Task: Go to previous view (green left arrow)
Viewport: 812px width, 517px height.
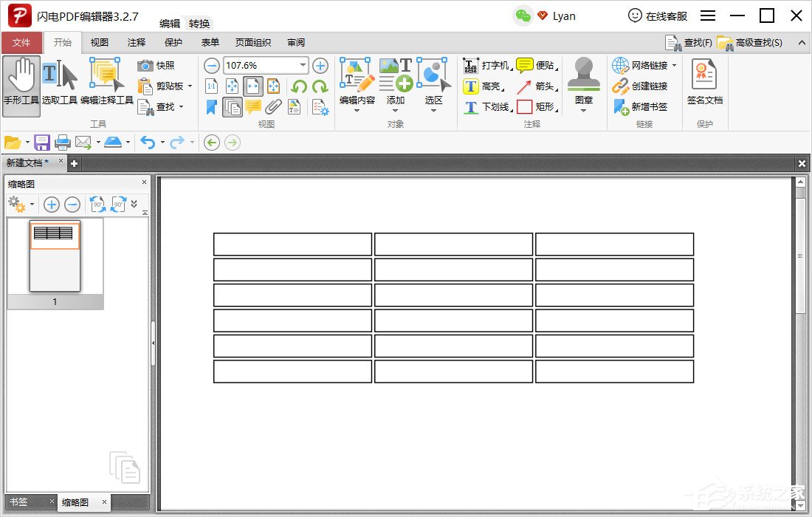Action: [212, 143]
